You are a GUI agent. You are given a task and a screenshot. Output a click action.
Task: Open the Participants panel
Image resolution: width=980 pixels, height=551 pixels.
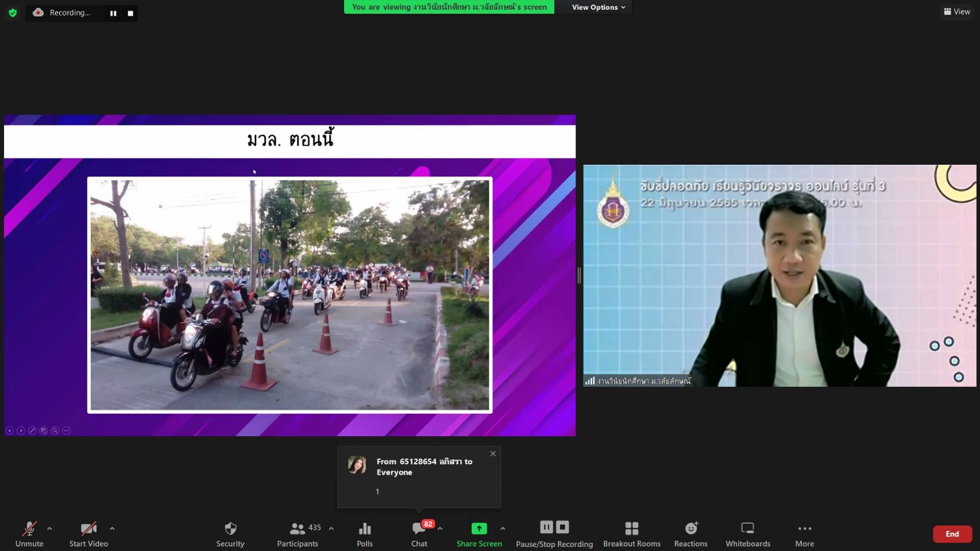coord(298,534)
